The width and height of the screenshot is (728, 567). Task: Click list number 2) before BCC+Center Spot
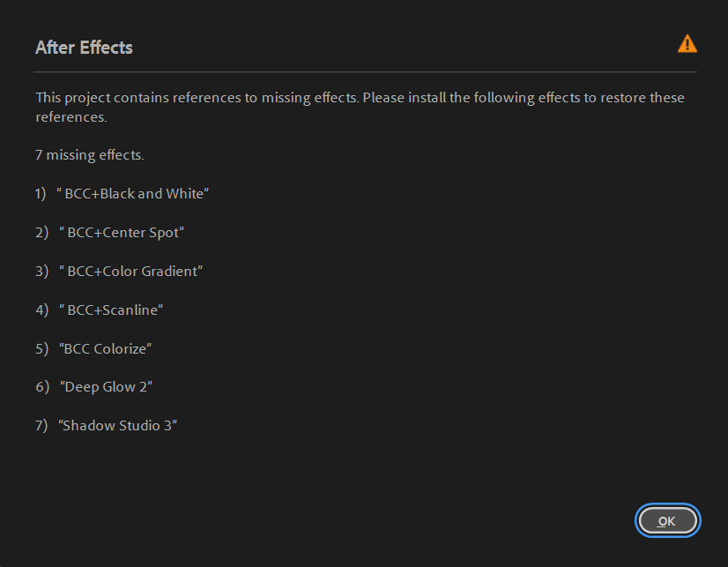pyautogui.click(x=41, y=233)
